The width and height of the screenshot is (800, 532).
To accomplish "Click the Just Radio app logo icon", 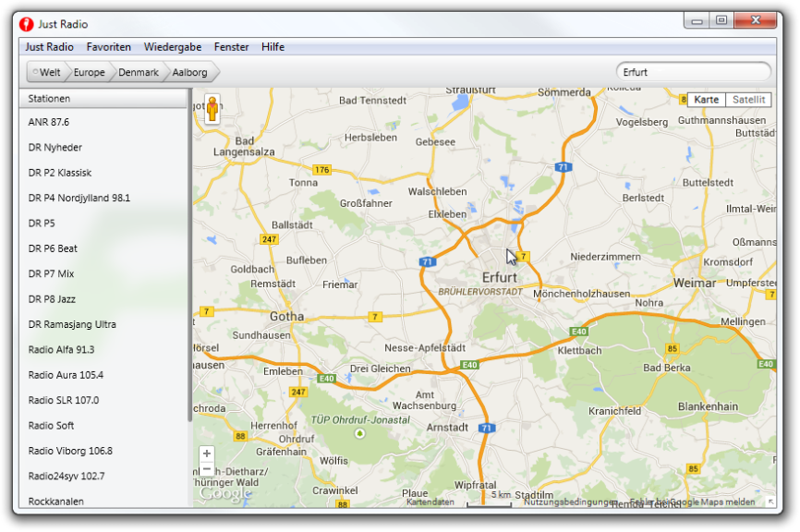I will (x=26, y=24).
